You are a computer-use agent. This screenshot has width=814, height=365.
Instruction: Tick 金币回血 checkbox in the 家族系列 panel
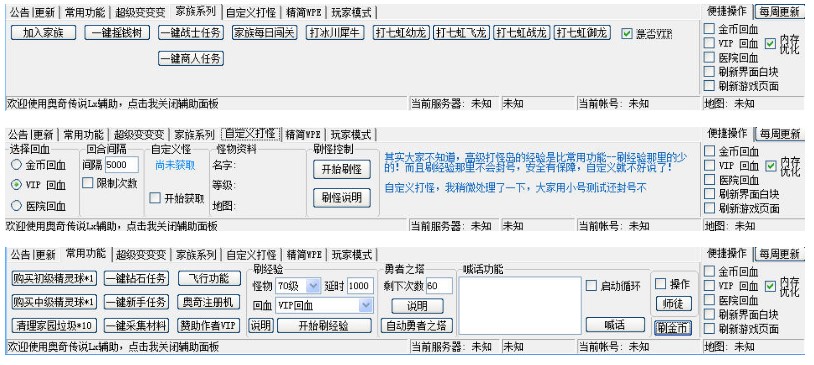pyautogui.click(x=709, y=29)
